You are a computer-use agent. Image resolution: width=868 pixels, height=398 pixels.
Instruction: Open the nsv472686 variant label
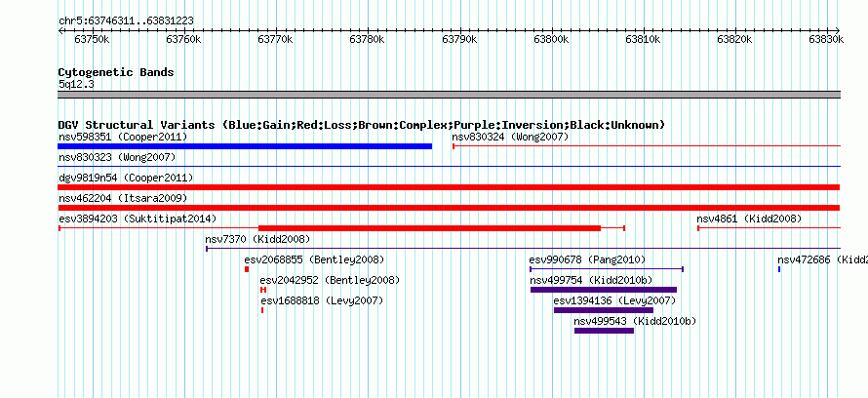click(822, 259)
